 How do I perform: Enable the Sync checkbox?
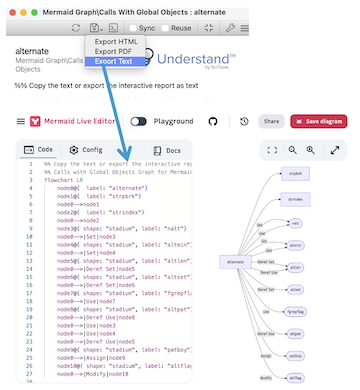click(x=133, y=28)
